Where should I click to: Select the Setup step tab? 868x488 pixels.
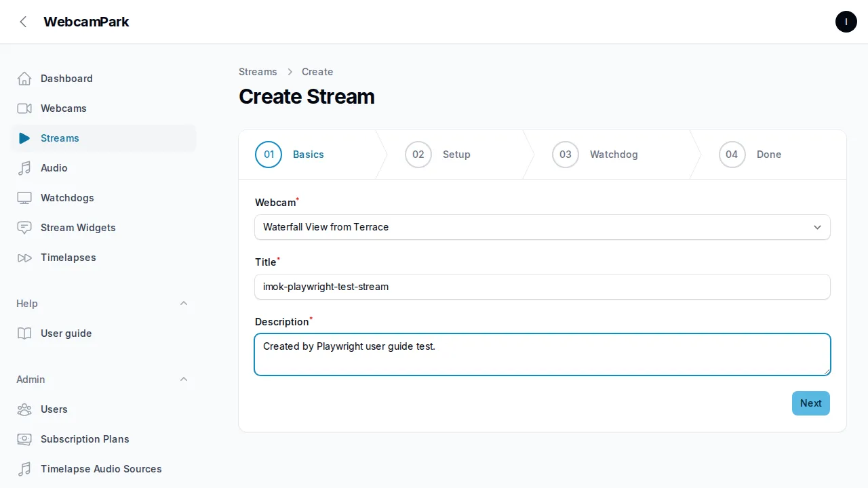[456, 155]
